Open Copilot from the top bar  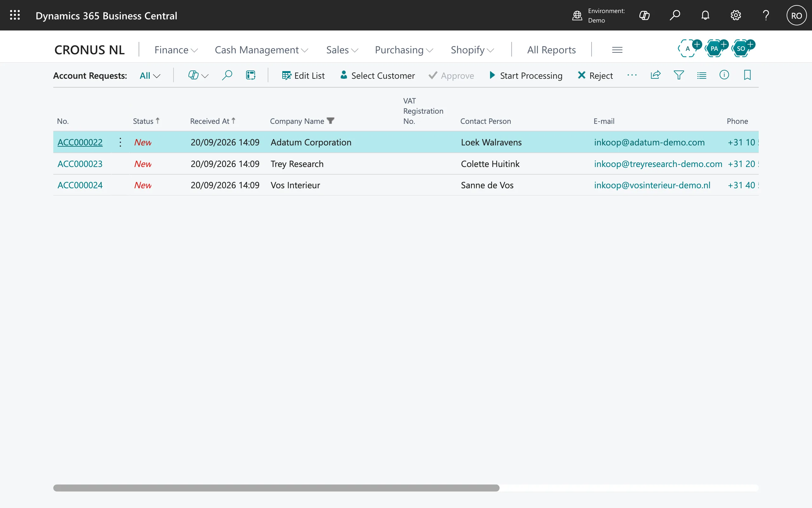(644, 16)
